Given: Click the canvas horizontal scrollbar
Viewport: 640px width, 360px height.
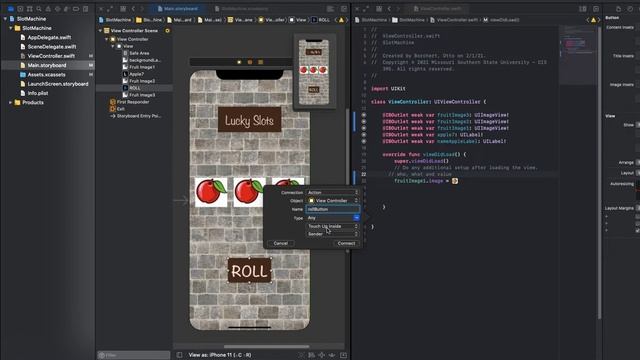Looking at the screenshot, I should tap(266, 347).
